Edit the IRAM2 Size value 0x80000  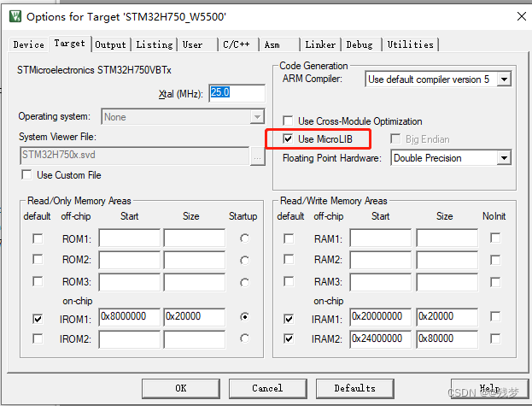pyautogui.click(x=447, y=339)
